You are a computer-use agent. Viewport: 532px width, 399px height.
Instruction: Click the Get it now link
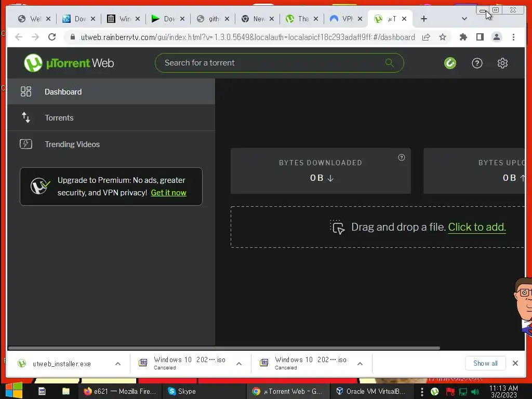coord(169,193)
